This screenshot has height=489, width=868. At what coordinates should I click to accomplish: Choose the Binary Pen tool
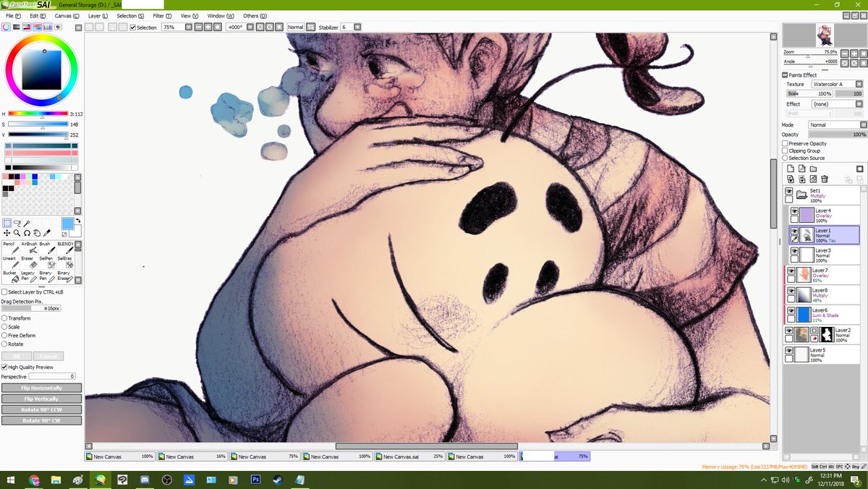46,276
